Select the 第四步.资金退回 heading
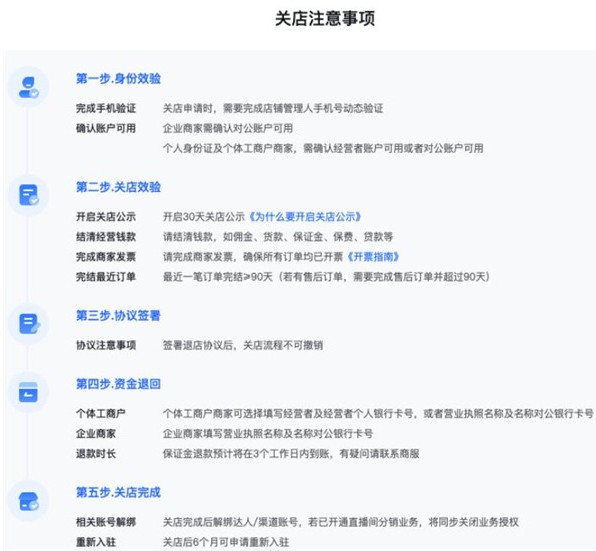 (x=118, y=384)
